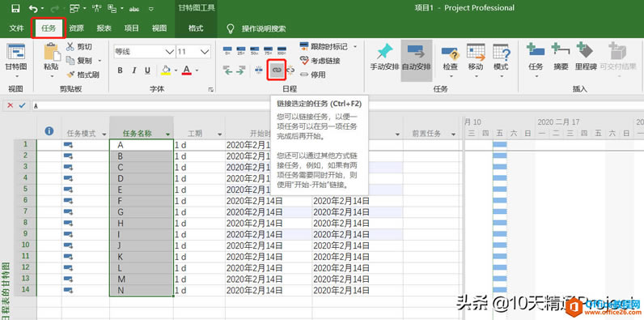The width and height of the screenshot is (644, 320).
Task: Click the Undo arrow icon
Action: (x=34, y=8)
